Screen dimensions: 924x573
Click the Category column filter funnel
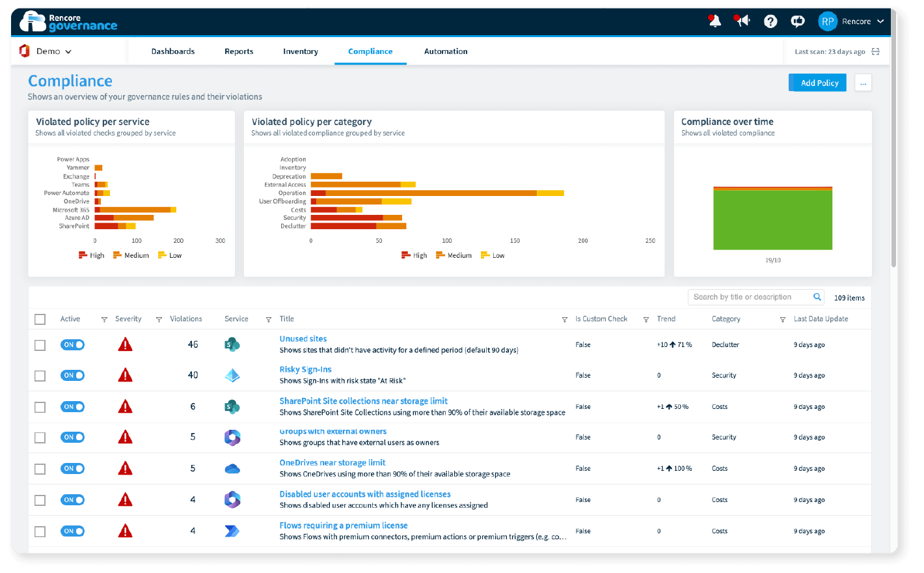(x=783, y=320)
